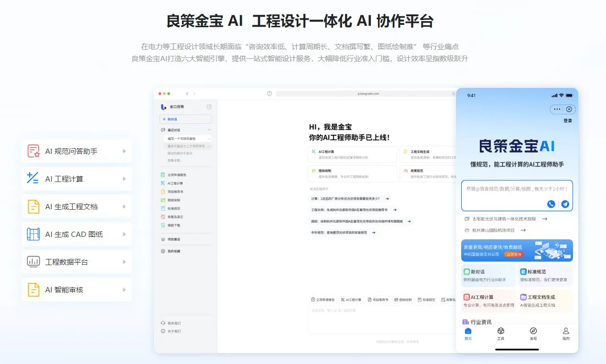Viewport: 606px width, 364px height.
Task: Click the 我的收藏 icon in sidebar
Action: pos(163,251)
